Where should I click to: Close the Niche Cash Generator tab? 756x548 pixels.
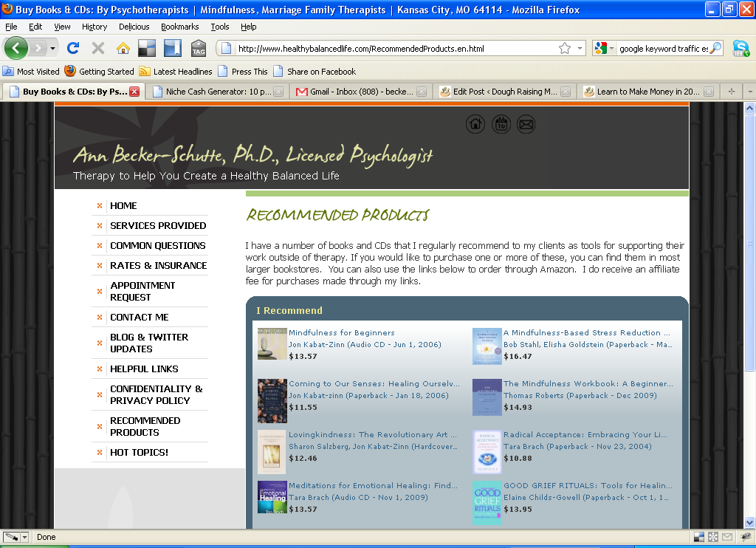[278, 92]
